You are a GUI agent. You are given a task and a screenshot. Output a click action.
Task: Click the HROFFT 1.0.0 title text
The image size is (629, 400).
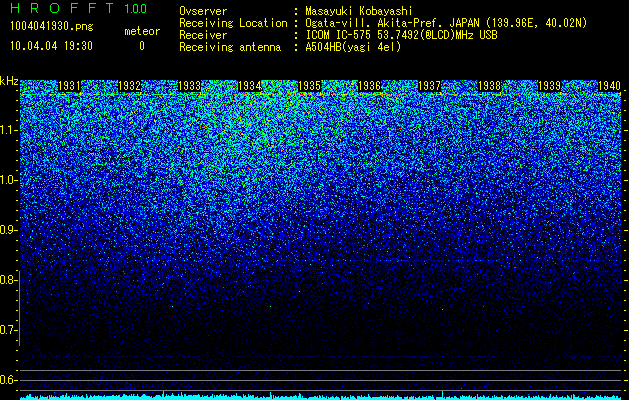coord(78,8)
